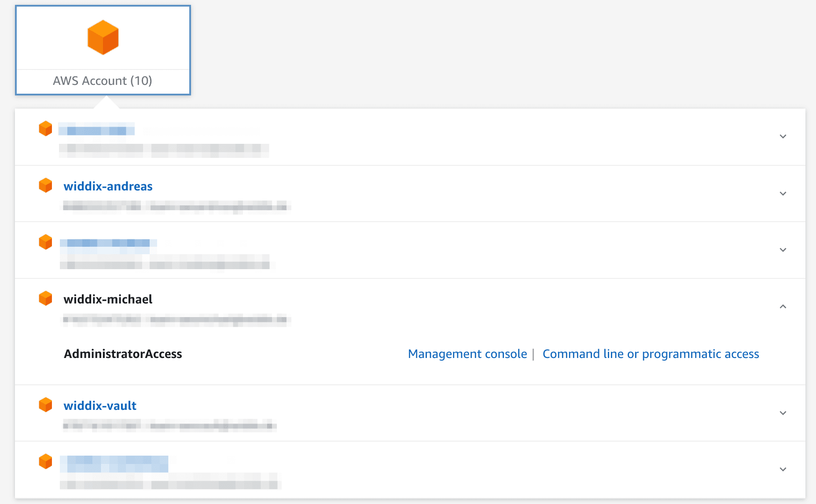
Task: Expand the widdix-vault account row chevron
Action: coord(783,413)
